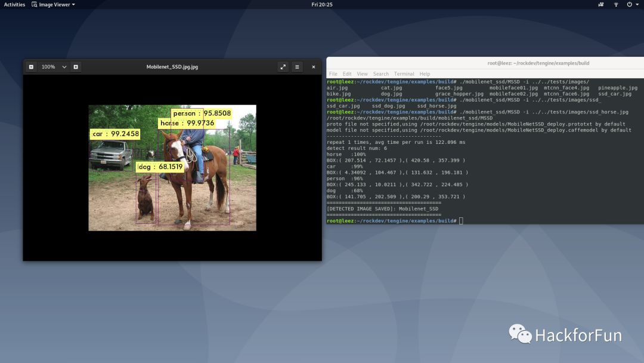This screenshot has height=363, width=644.
Task: Click 'repeat 1 times, avg time' line
Action: [396, 142]
